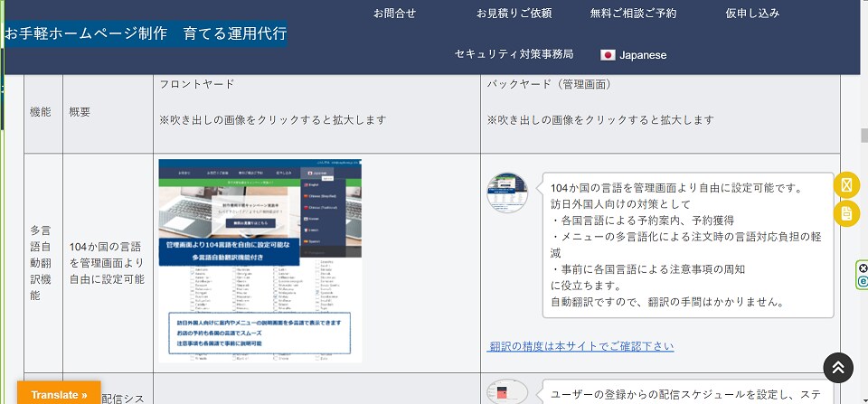Click the blue 'e' icon in side widget
Image resolution: width=868 pixels, height=404 pixels.
(863, 281)
